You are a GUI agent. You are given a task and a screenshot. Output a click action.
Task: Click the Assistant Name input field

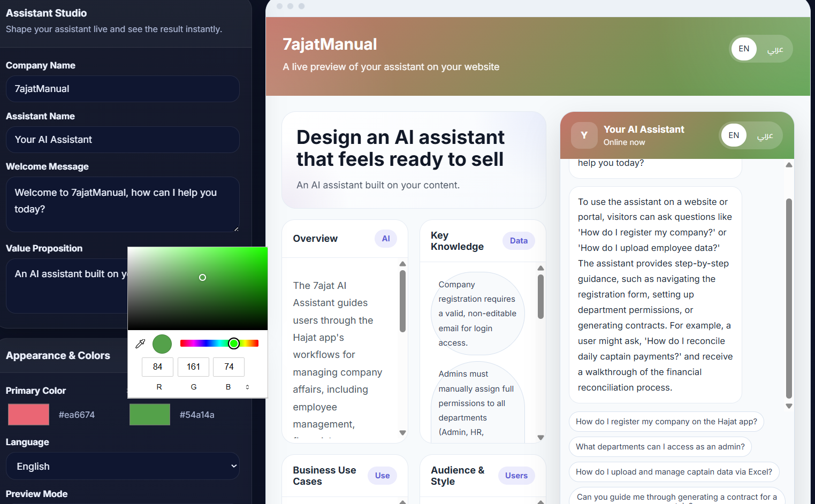pos(123,140)
